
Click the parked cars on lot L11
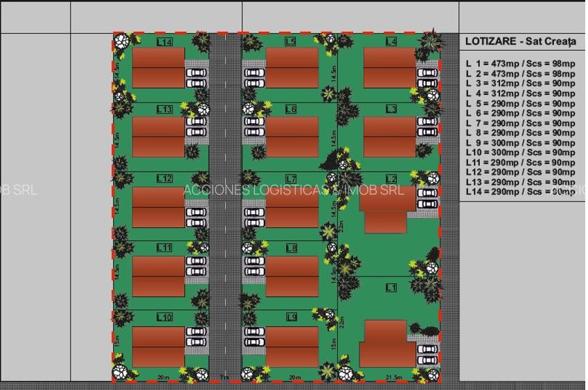(197, 267)
